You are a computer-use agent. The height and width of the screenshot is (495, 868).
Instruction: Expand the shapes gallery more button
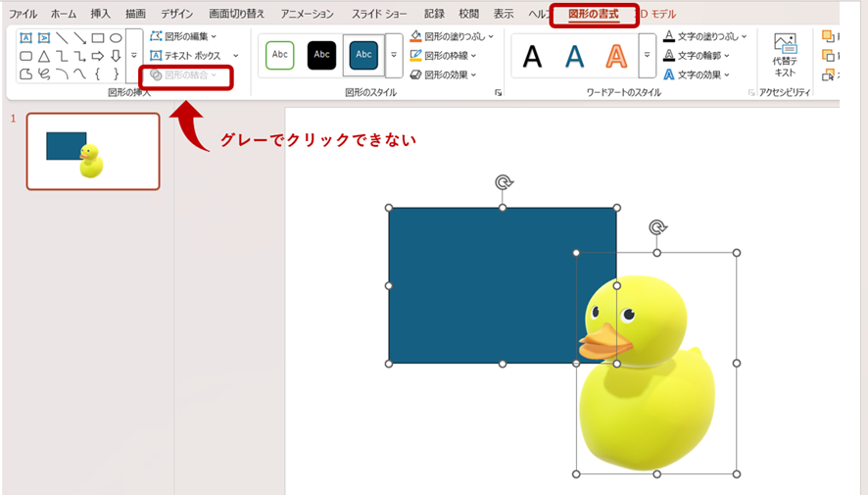[x=134, y=56]
